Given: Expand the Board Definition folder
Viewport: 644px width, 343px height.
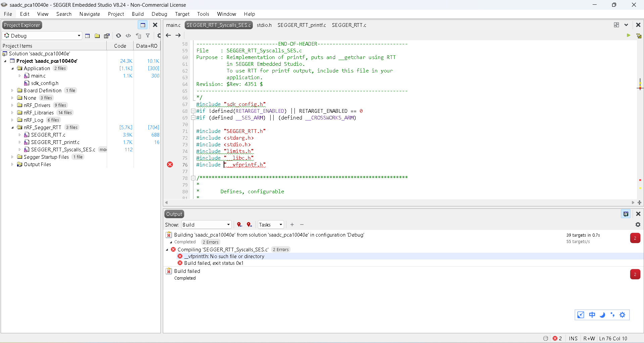Looking at the screenshot, I should [12, 91].
